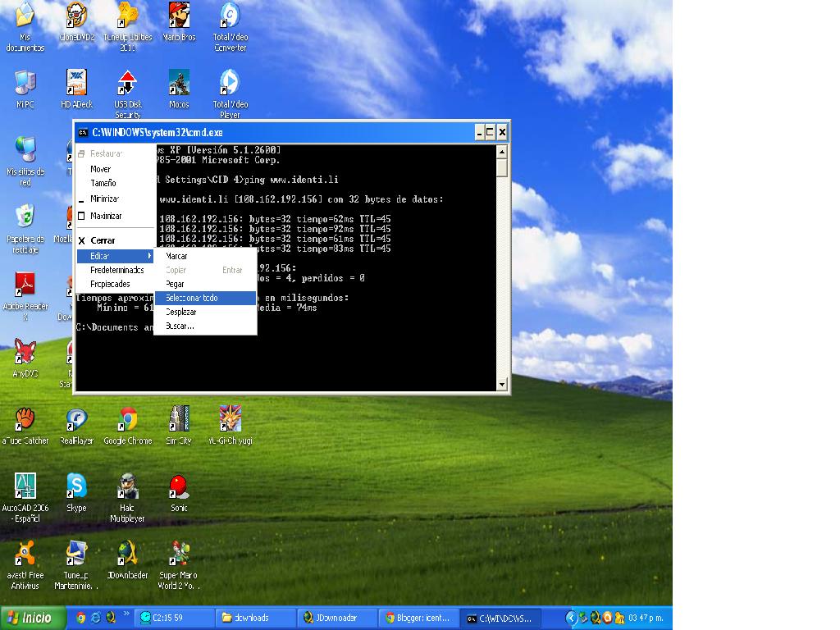Viewport: 840px width, 630px height.
Task: Open Buscar... in the Editar submenu
Action: (x=205, y=326)
